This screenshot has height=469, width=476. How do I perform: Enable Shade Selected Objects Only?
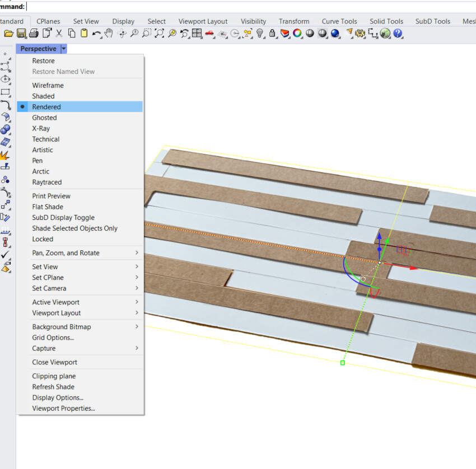tap(74, 228)
